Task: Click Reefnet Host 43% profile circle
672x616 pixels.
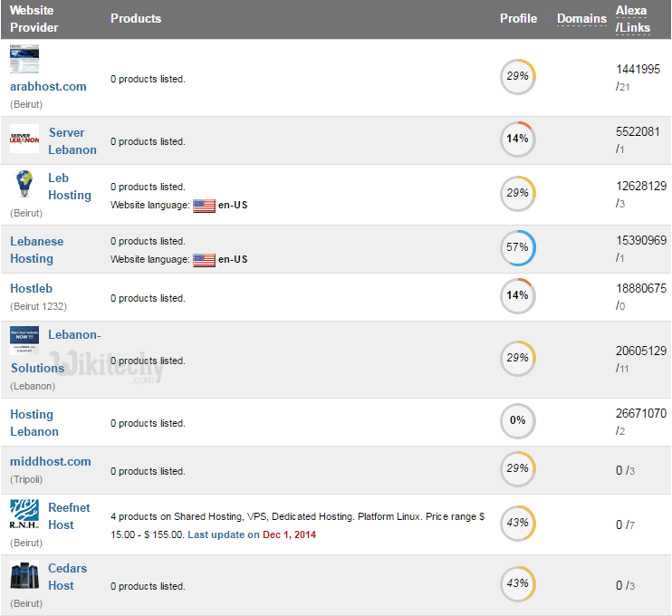Action: (518, 523)
